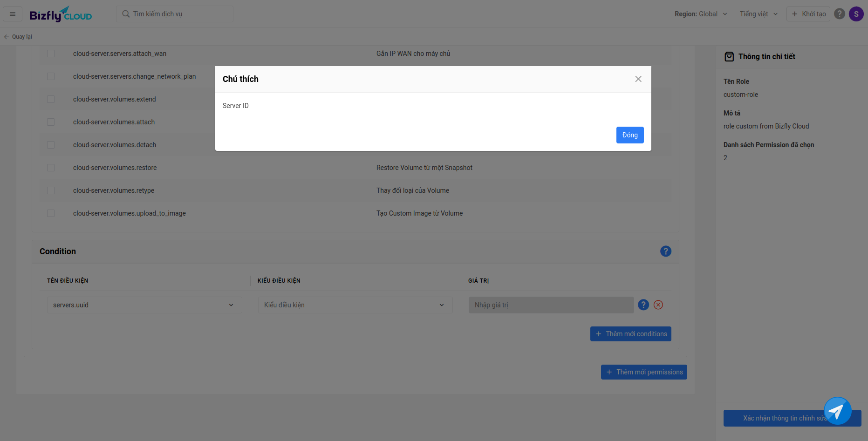
Task: Click the Condition section help icon
Action: (665, 251)
